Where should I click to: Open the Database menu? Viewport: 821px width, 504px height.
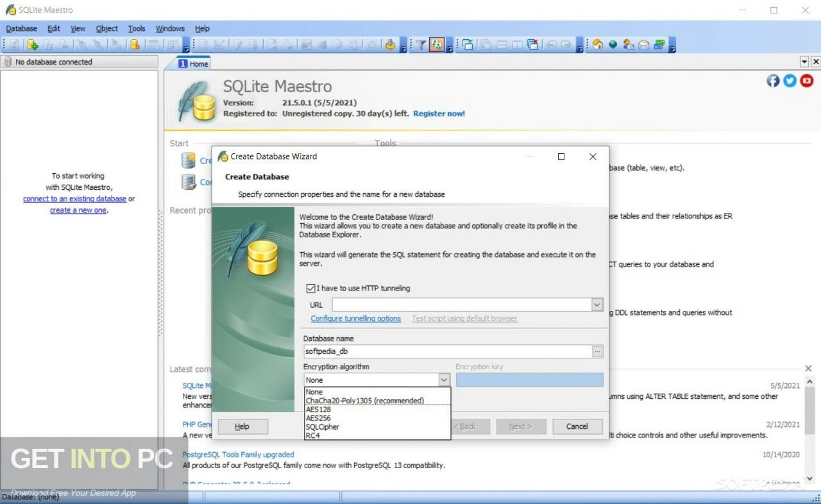click(22, 28)
